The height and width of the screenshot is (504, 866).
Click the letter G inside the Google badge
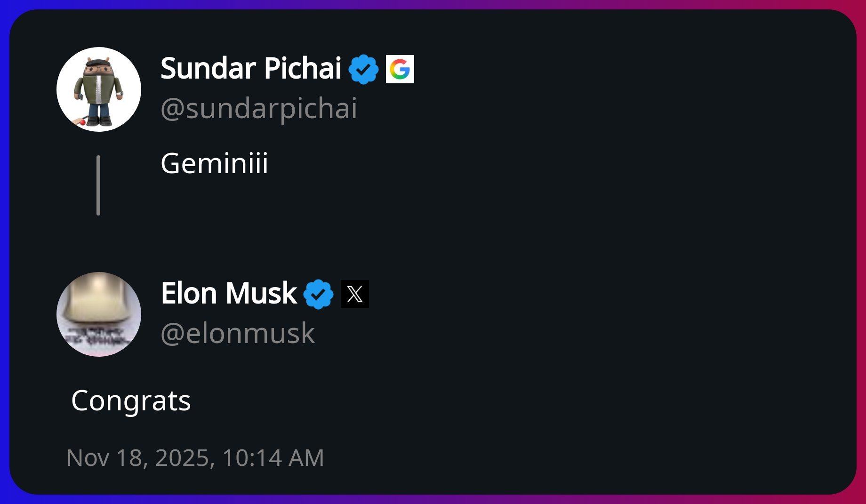tap(400, 70)
